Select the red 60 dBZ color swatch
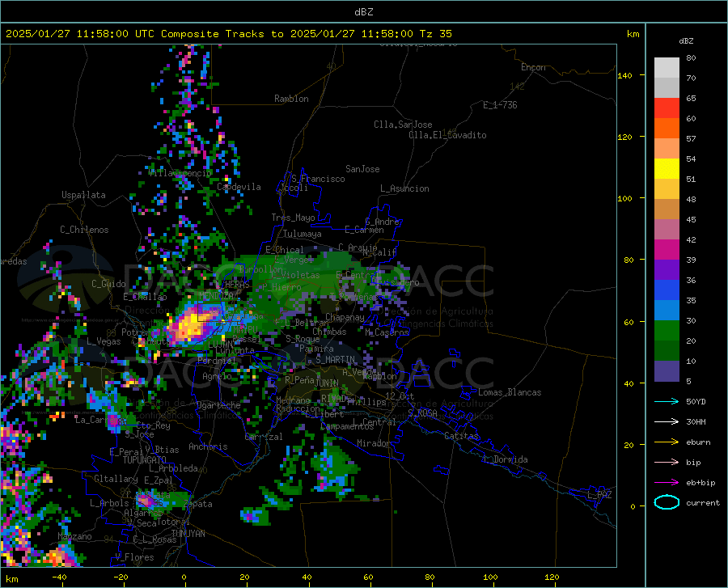 (667, 108)
